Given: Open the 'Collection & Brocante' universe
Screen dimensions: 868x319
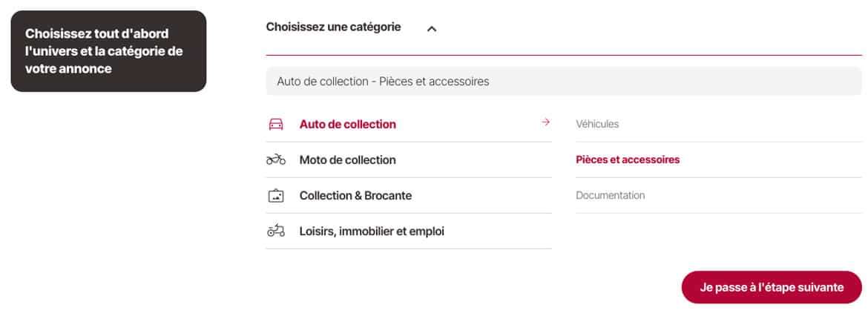Looking at the screenshot, I should (x=355, y=196).
